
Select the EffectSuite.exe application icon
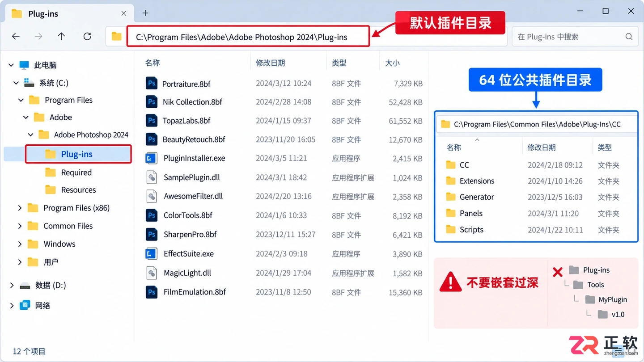[x=152, y=254]
